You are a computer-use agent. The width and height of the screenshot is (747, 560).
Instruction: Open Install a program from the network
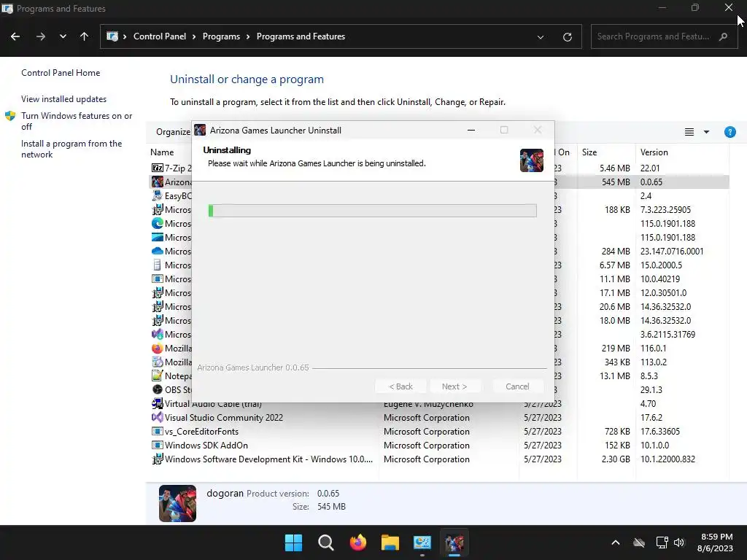pyautogui.click(x=71, y=149)
